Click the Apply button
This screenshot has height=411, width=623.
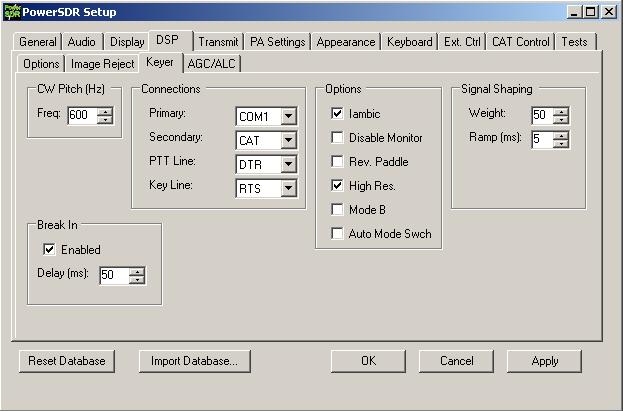[544, 361]
